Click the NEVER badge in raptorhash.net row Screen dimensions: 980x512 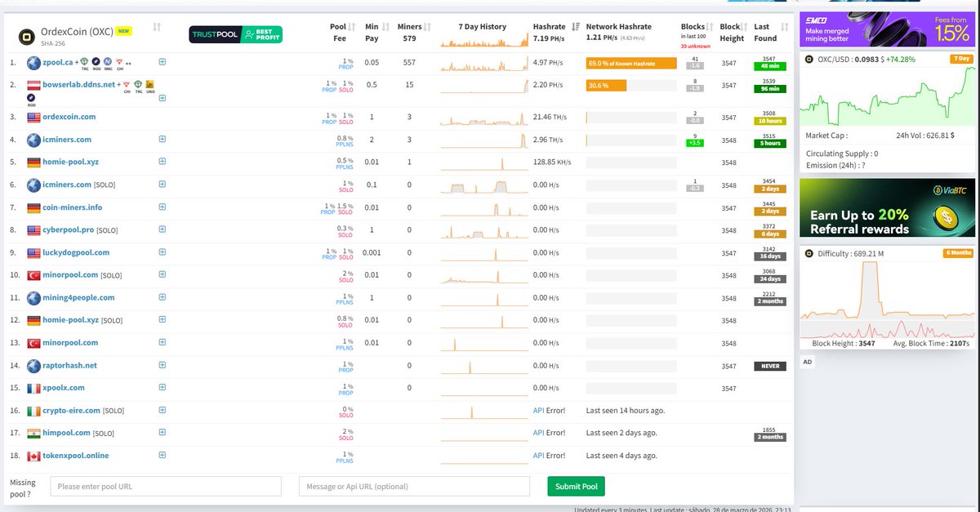point(770,367)
